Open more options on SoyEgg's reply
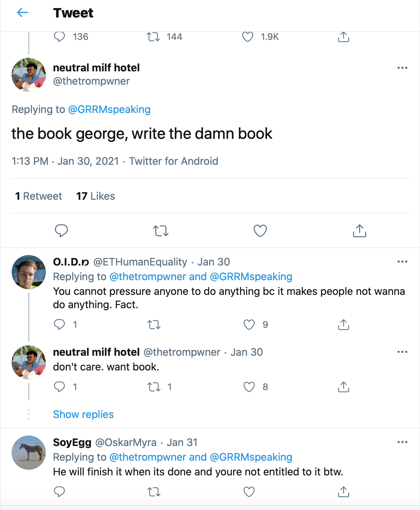 402,442
